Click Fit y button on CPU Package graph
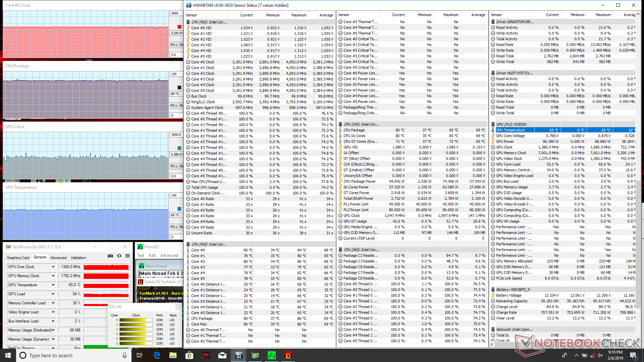This screenshot has width=644, height=362. pos(174,106)
